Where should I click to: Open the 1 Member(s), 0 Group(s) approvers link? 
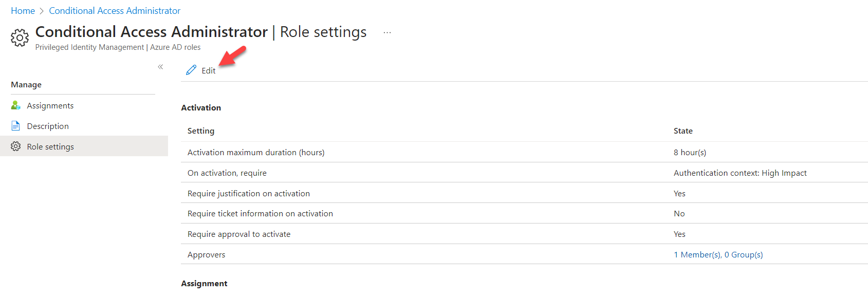coord(718,254)
